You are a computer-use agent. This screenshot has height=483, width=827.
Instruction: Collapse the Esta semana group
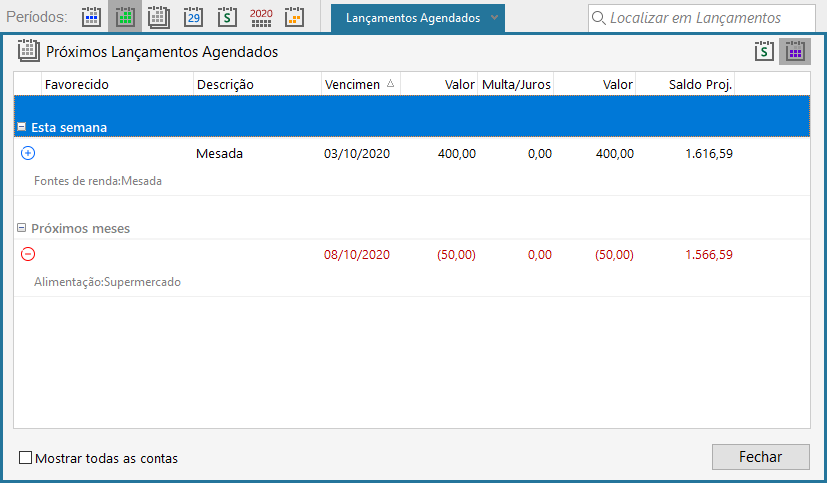(x=22, y=127)
